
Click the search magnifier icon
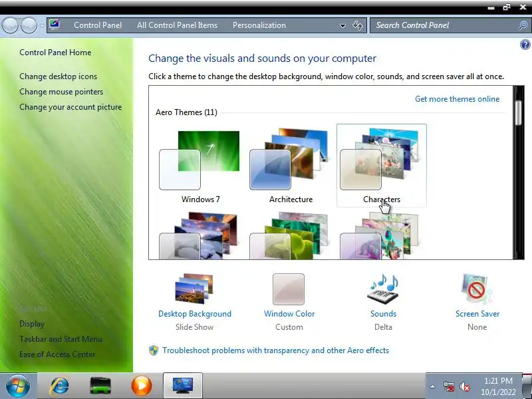coord(523,25)
